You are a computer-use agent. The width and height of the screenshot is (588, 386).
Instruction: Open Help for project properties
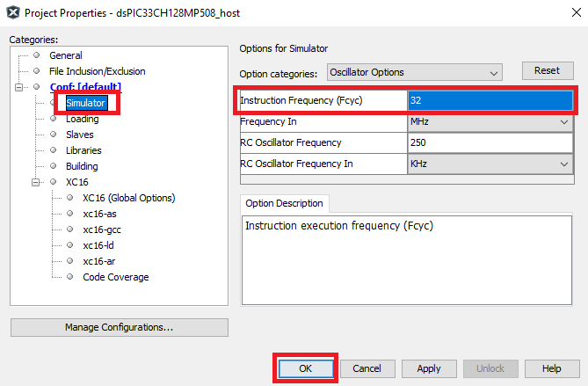552,368
